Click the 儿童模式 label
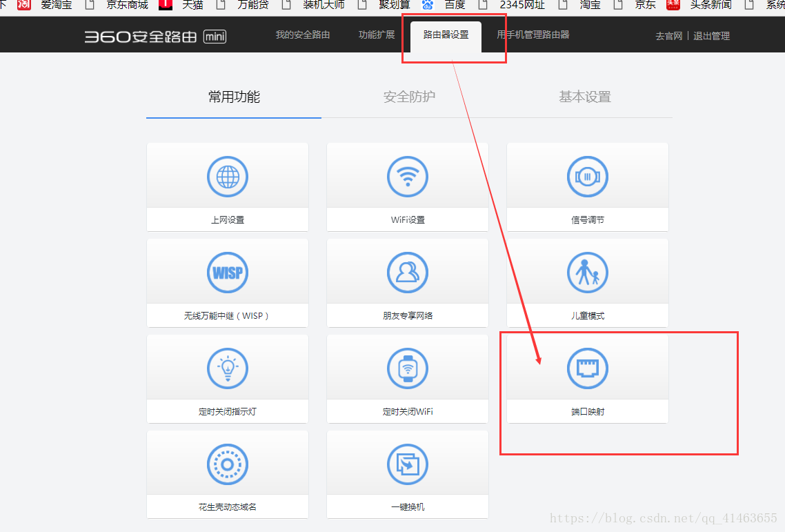The width and height of the screenshot is (785, 532). [588, 315]
